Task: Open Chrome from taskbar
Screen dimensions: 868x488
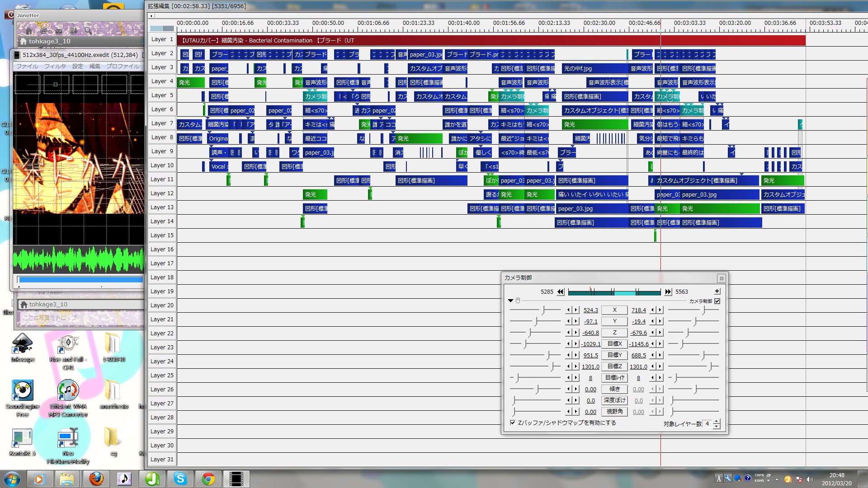Action: (x=208, y=479)
